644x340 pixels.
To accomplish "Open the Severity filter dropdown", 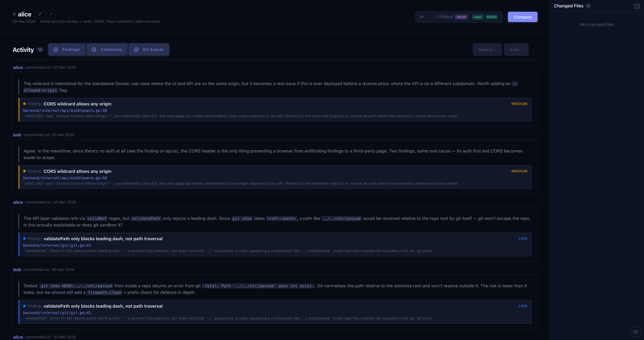I will 487,49.
